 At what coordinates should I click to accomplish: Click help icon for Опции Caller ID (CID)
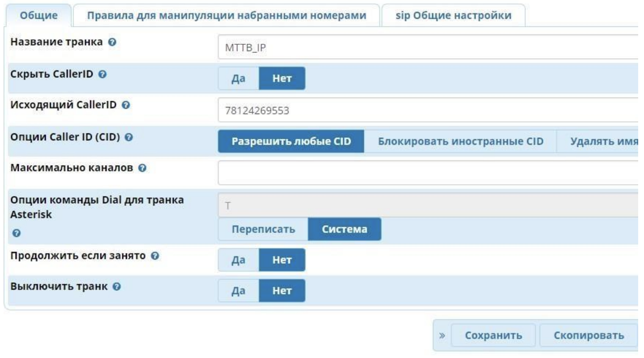click(129, 136)
